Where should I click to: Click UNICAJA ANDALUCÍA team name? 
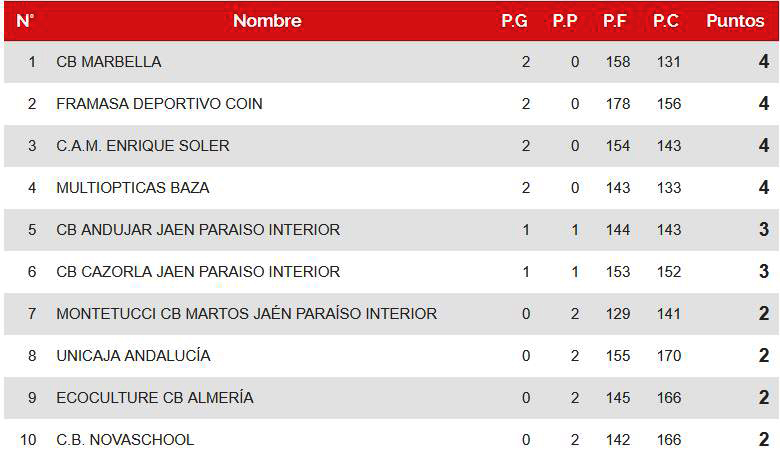pos(133,356)
